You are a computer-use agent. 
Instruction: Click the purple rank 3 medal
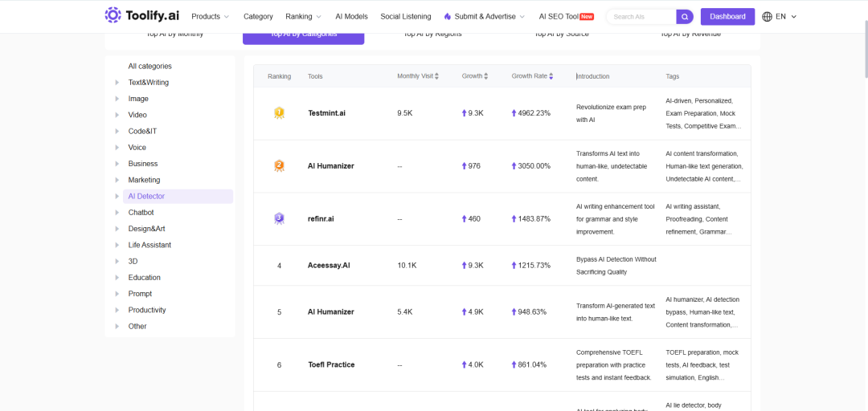pyautogui.click(x=279, y=218)
